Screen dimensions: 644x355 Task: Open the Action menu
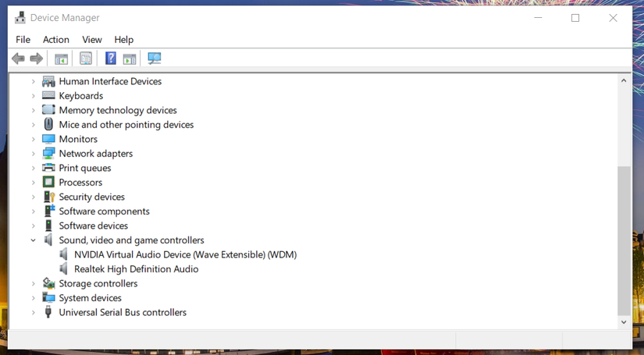click(56, 40)
